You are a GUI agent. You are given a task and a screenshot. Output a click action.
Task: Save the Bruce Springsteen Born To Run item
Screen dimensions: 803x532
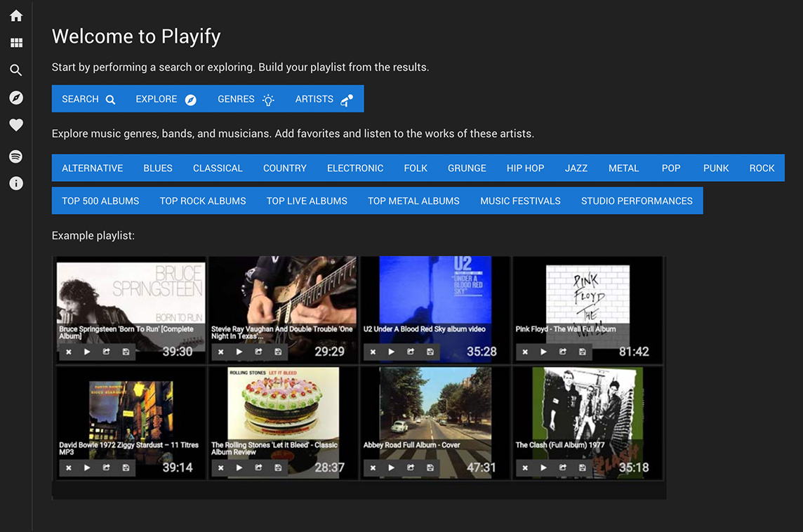tap(126, 352)
